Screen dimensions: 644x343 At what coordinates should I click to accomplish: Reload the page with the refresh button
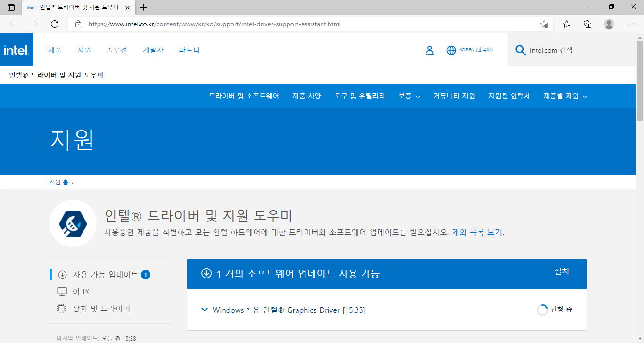coord(55,24)
